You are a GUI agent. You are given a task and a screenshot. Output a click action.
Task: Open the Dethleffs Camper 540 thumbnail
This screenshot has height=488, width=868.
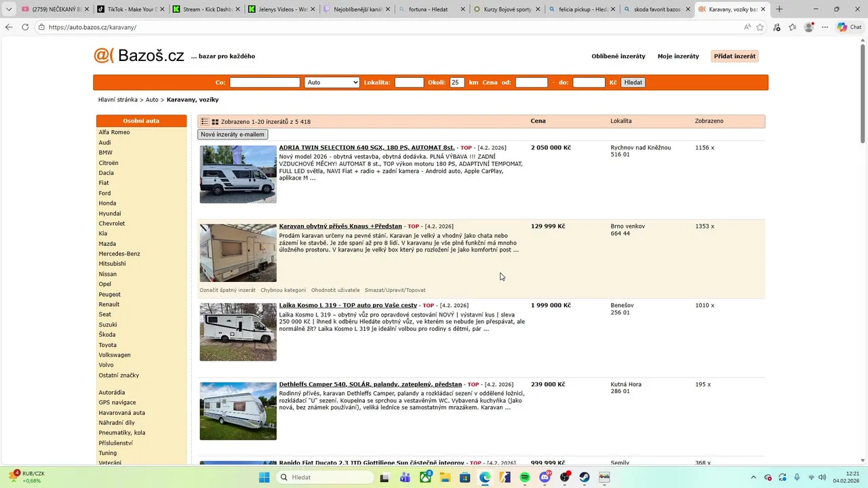[238, 411]
